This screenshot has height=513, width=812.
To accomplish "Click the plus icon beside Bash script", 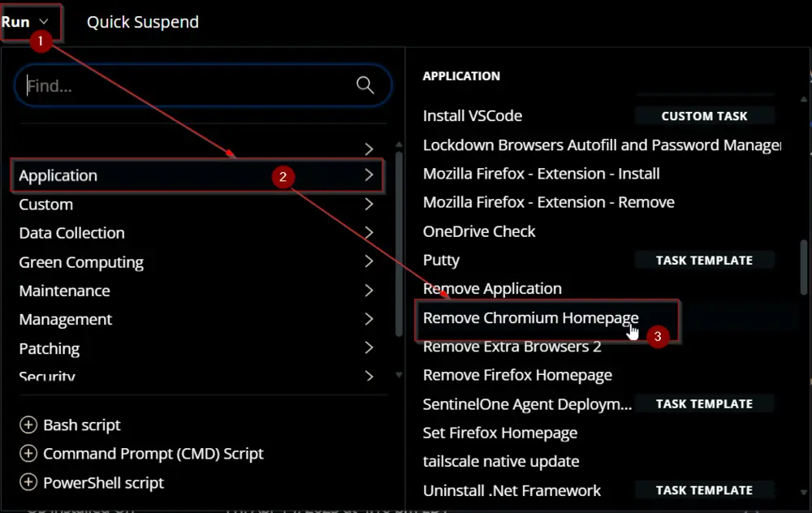I will tap(28, 425).
